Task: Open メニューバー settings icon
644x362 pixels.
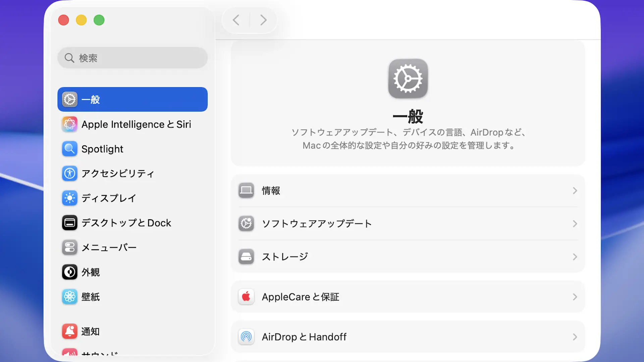Action: (69, 247)
